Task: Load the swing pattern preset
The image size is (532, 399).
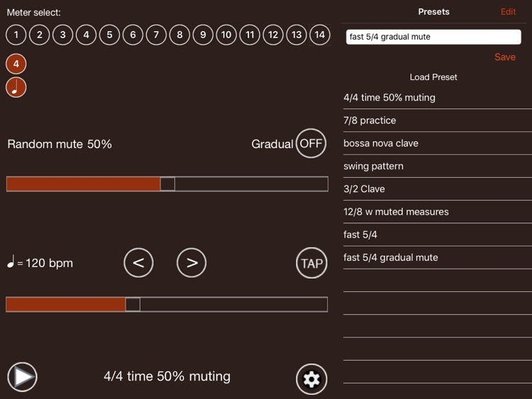Action: click(438, 166)
